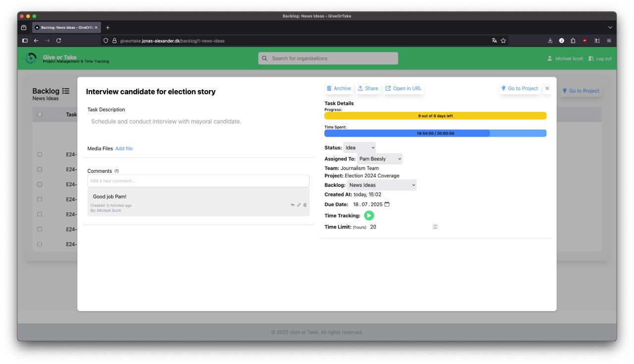Click the Archive button
The height and width of the screenshot is (364, 634).
339,89
